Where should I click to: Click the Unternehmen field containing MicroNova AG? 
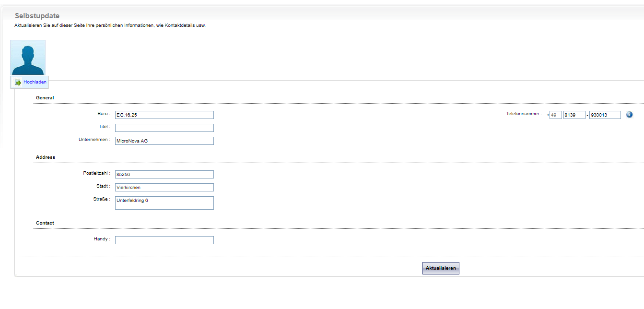164,141
